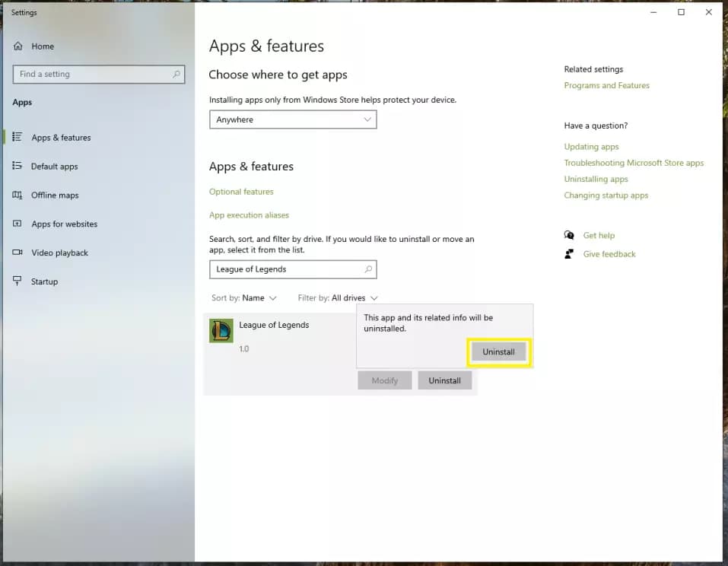Click the Apps for websites icon
The width and height of the screenshot is (728, 566).
[x=17, y=224]
